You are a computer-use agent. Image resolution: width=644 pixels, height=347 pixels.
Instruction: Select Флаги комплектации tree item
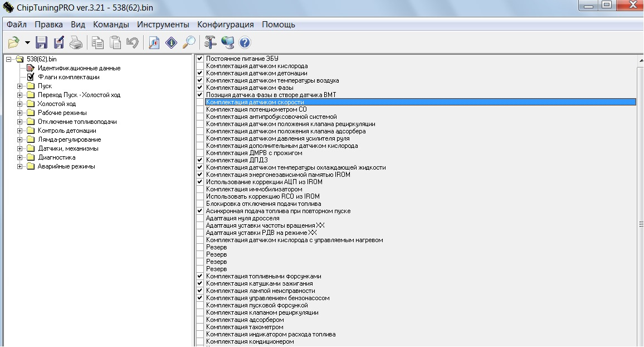coord(69,77)
